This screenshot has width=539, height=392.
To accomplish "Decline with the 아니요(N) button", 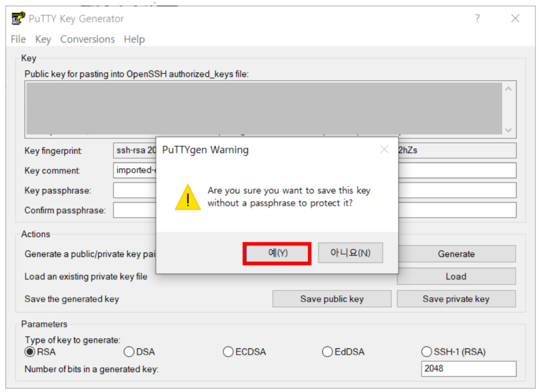I will [x=351, y=253].
